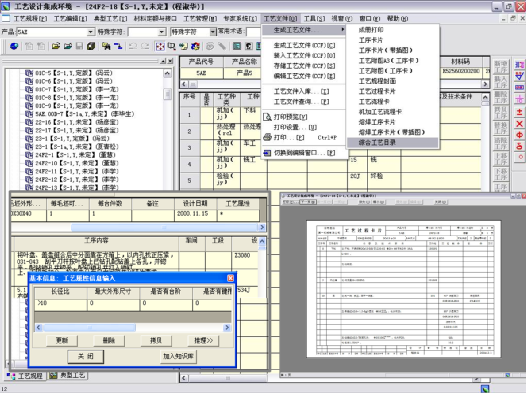
Task: Click the black 3D box toolbar icon
Action: coord(91,46)
